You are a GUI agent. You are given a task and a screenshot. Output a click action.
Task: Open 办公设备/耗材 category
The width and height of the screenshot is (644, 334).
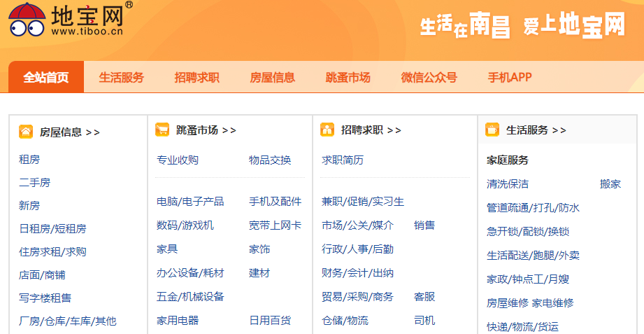[x=190, y=272]
